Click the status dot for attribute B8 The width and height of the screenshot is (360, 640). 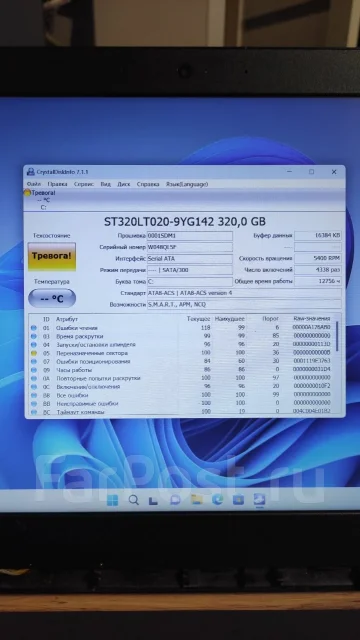click(x=33, y=395)
